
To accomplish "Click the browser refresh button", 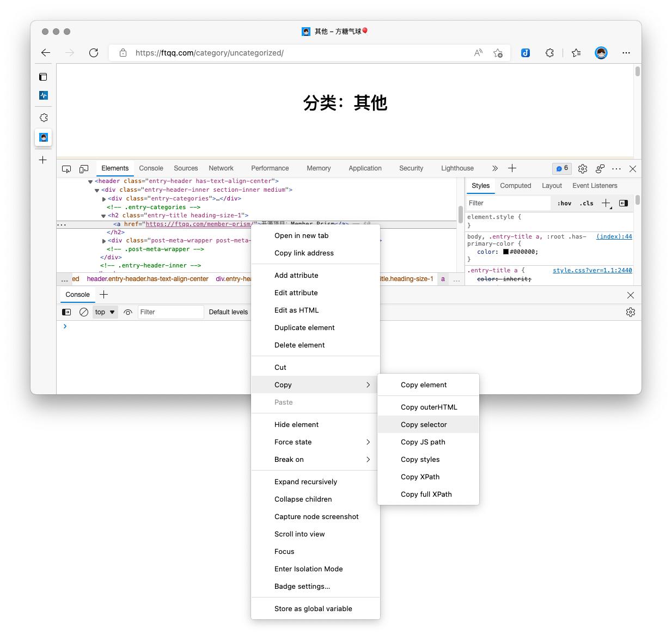I will 94,53.
